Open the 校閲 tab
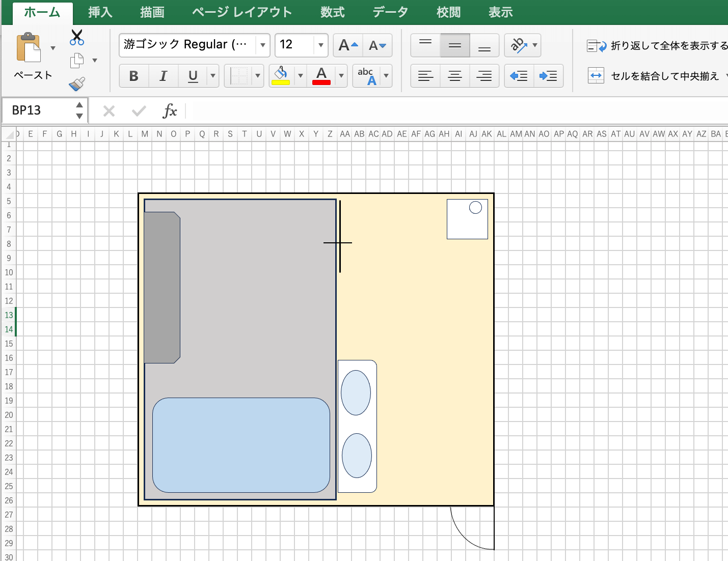This screenshot has width=728, height=561. point(449,12)
